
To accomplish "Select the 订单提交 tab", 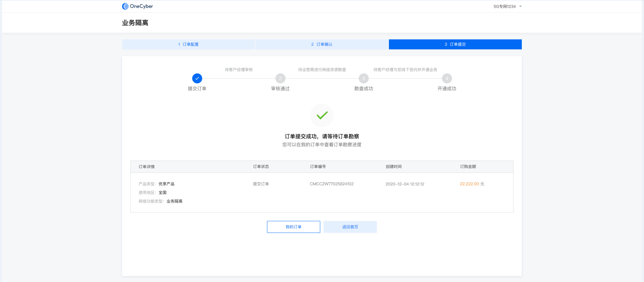I will point(455,44).
